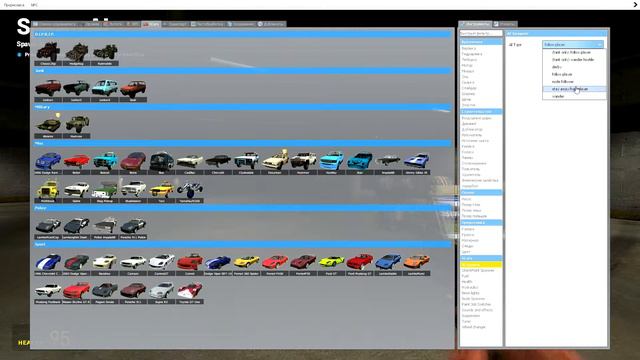
Task: Spawn the tank in the Military section
Action: pos(48,126)
